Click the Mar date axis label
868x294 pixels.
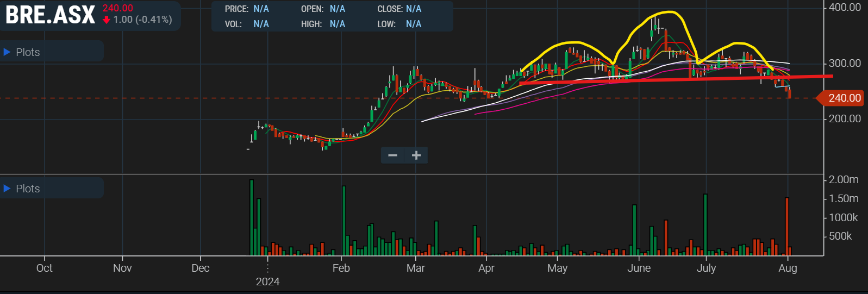pos(415,268)
